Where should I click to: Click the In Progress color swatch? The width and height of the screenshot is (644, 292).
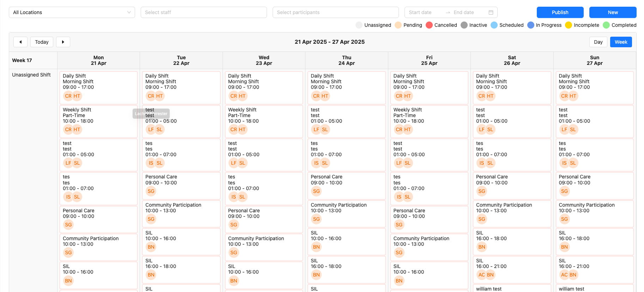pyautogui.click(x=531, y=25)
